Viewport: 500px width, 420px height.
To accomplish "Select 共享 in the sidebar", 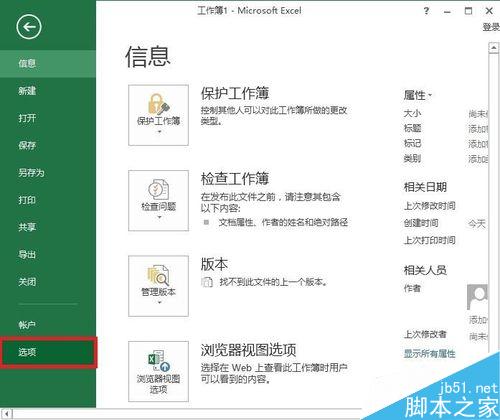I will point(48,227).
